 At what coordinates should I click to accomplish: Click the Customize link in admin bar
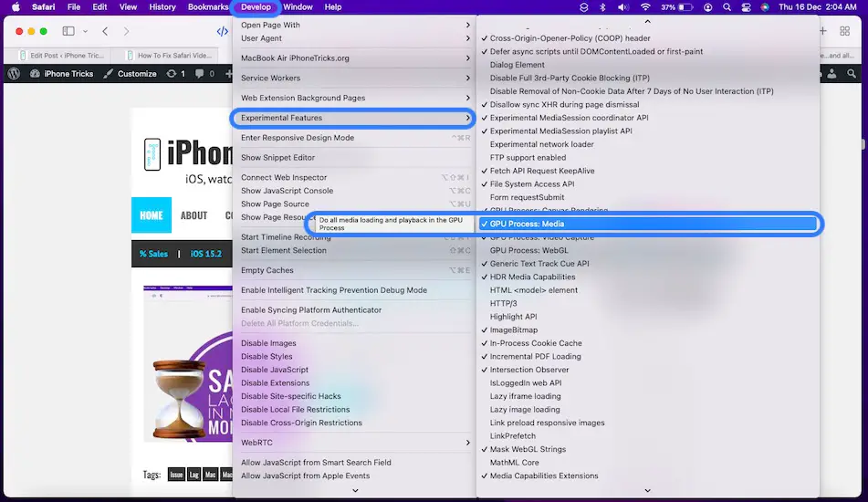point(130,74)
